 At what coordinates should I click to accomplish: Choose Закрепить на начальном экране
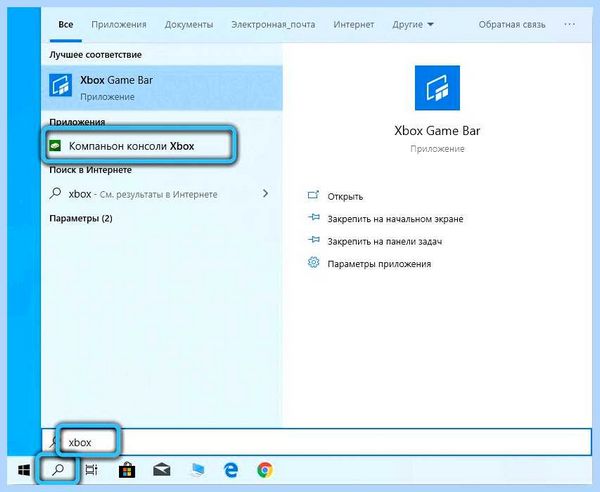click(395, 219)
